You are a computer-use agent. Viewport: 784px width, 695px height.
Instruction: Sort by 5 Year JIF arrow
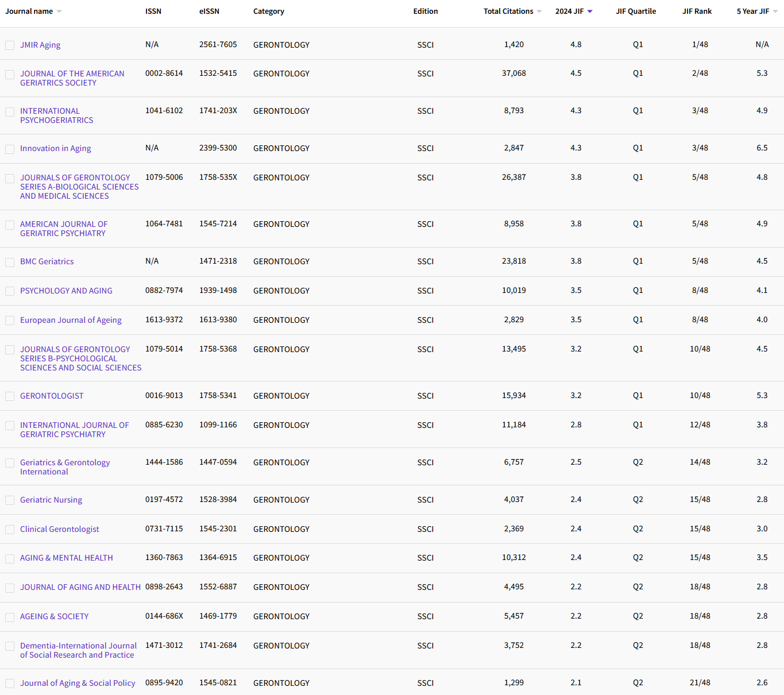(x=775, y=11)
